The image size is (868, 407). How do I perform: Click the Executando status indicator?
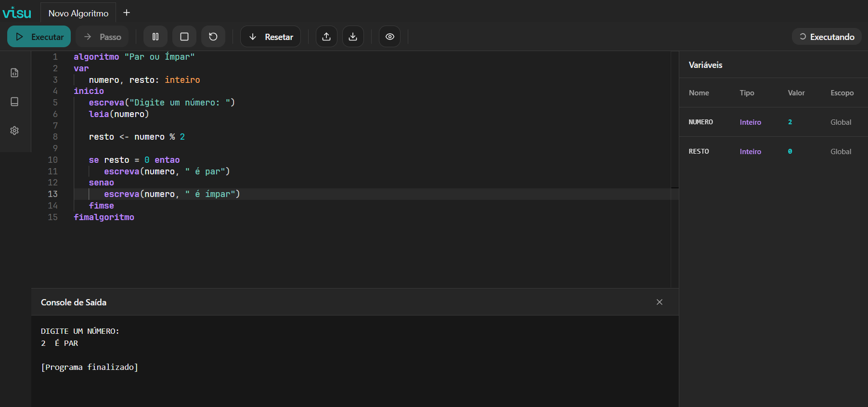tap(827, 37)
